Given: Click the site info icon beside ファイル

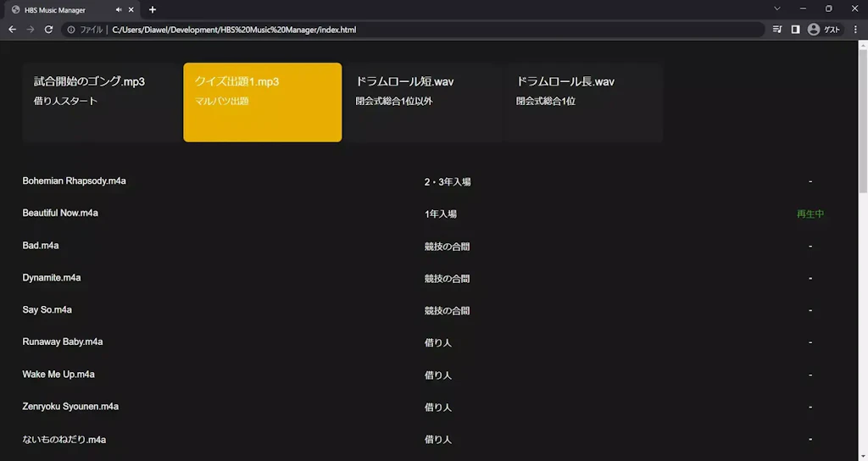Looking at the screenshot, I should click(71, 30).
